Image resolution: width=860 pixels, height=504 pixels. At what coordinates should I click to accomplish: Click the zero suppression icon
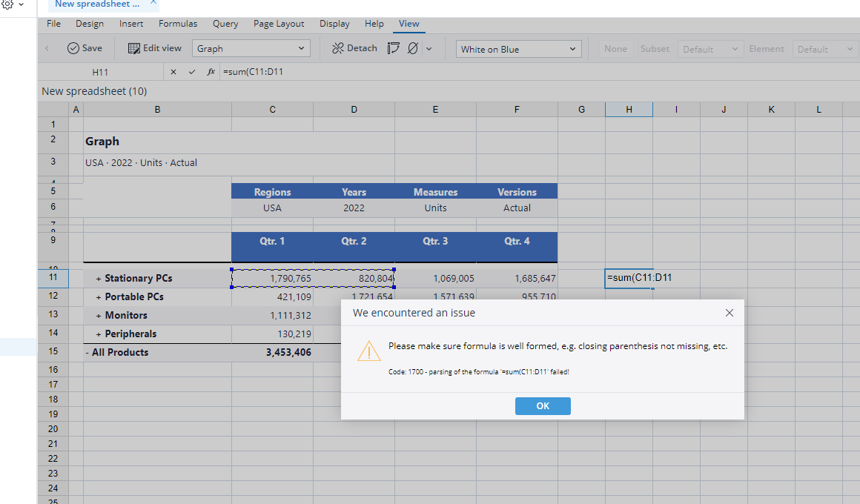point(413,49)
